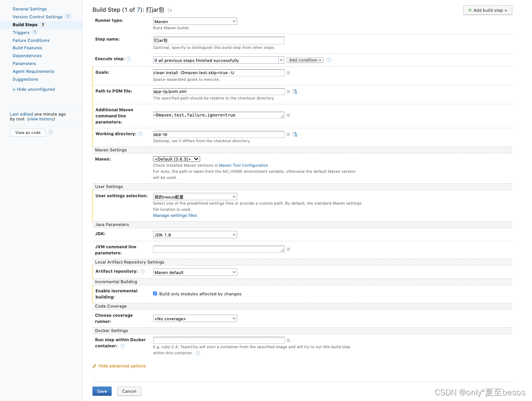This screenshot has height=401, width=532.
Task: Click the Cancel button
Action: (129, 391)
